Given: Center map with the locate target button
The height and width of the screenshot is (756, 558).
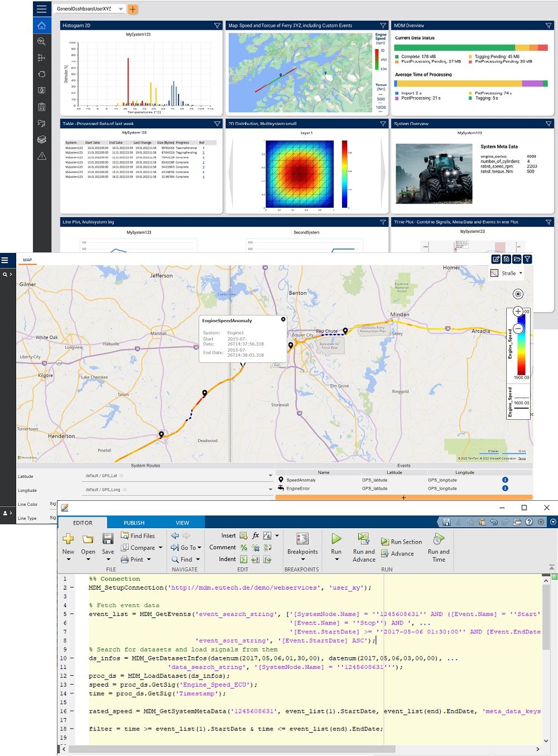Looking at the screenshot, I should (x=518, y=294).
